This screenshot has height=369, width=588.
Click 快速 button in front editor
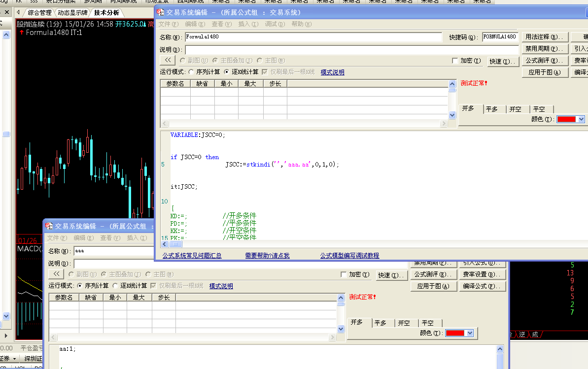click(503, 61)
